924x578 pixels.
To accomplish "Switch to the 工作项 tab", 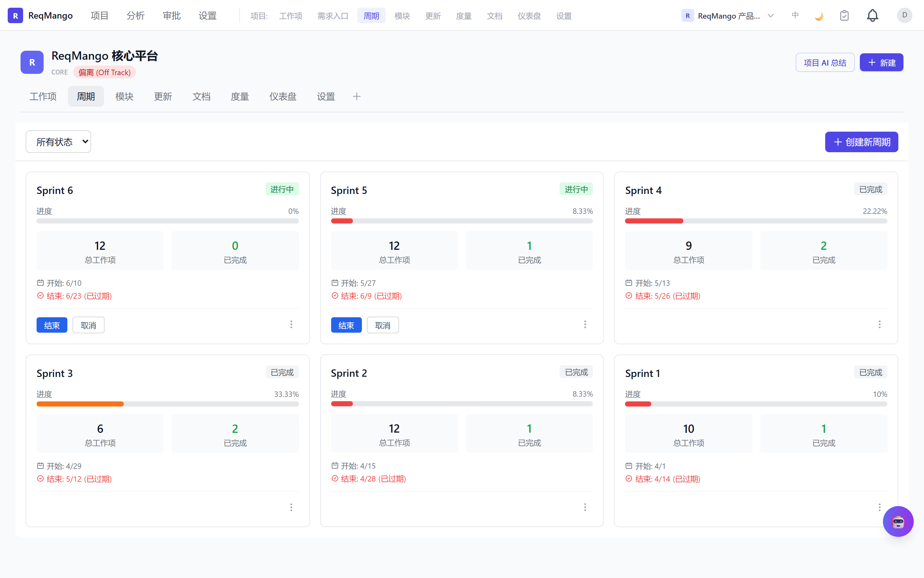I will pos(43,96).
